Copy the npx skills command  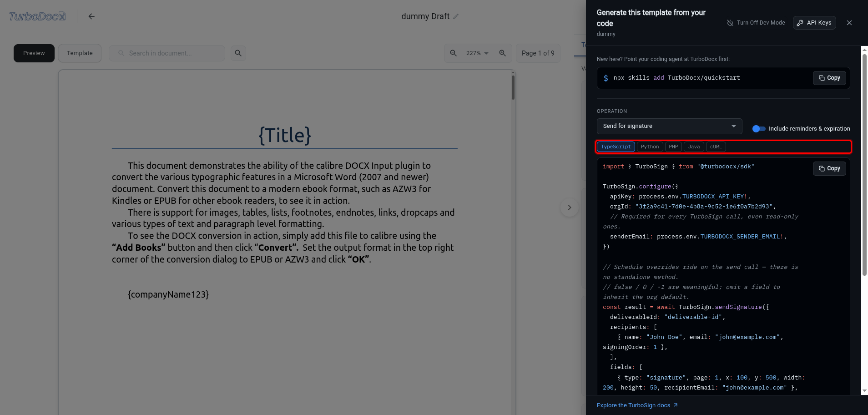click(829, 78)
